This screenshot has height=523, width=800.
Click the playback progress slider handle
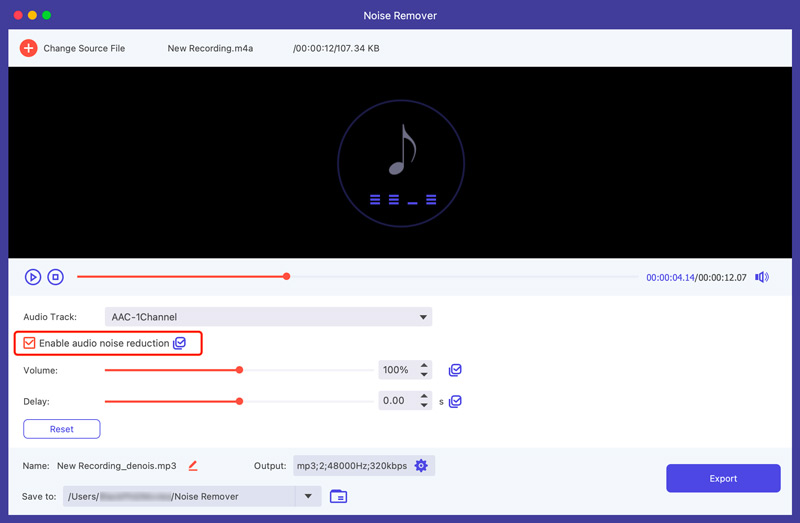287,277
